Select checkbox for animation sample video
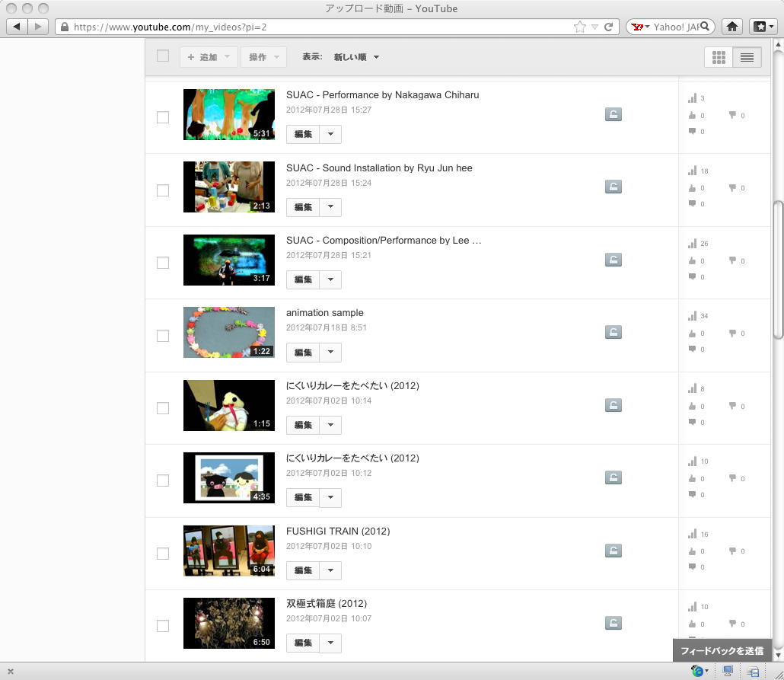The height and width of the screenshot is (680, 784). click(x=162, y=336)
